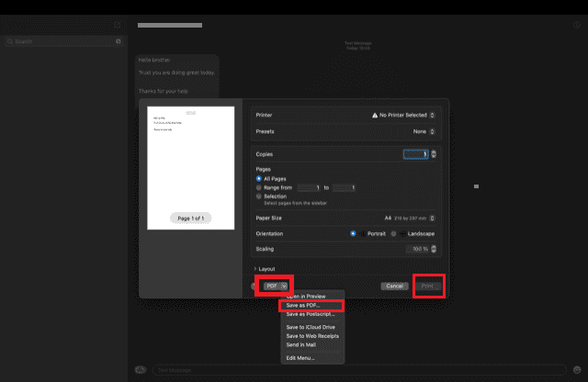Click the conversation details icon at top right
The height and width of the screenshot is (382, 588).
point(577,25)
